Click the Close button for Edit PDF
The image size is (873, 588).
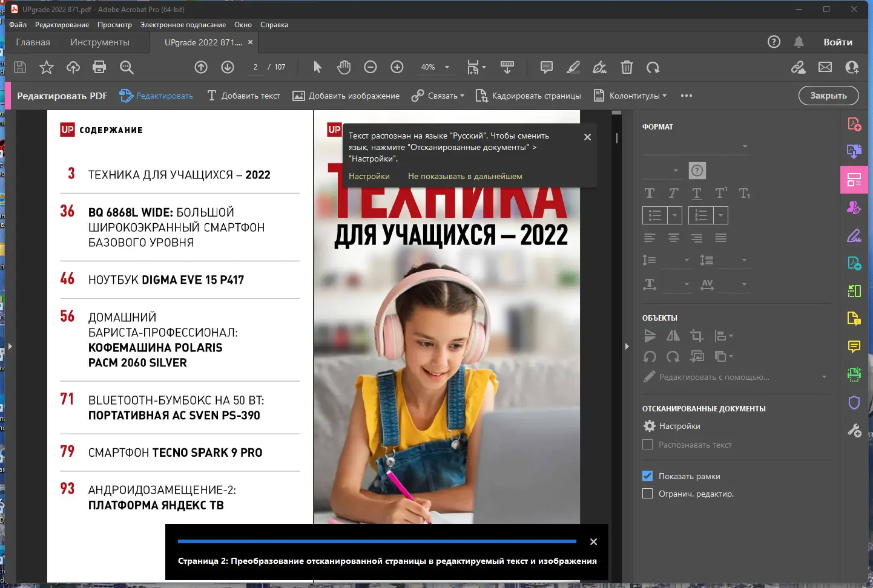pyautogui.click(x=828, y=96)
